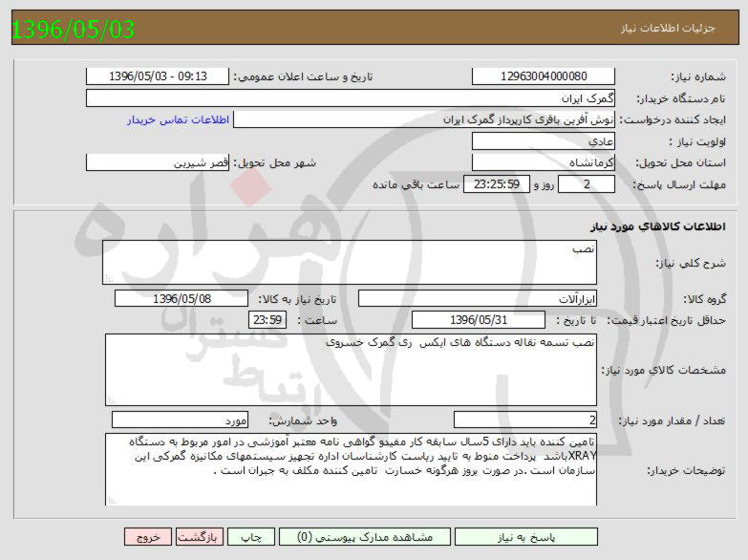Click the label مشخصات کالای مورد نیاز

click(664, 370)
